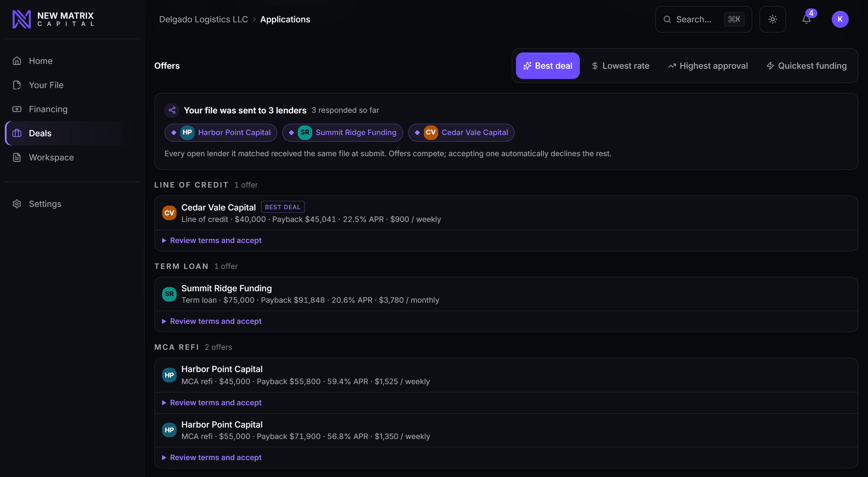Image resolution: width=868 pixels, height=477 pixels.
Task: Open the K user avatar menu
Action: pos(840,19)
